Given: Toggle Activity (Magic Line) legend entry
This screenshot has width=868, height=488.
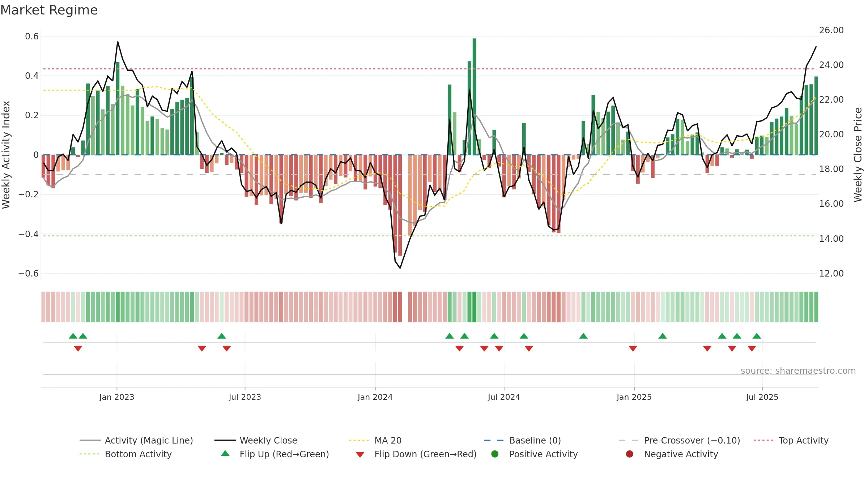Looking at the screenshot, I should pyautogui.click(x=136, y=440).
